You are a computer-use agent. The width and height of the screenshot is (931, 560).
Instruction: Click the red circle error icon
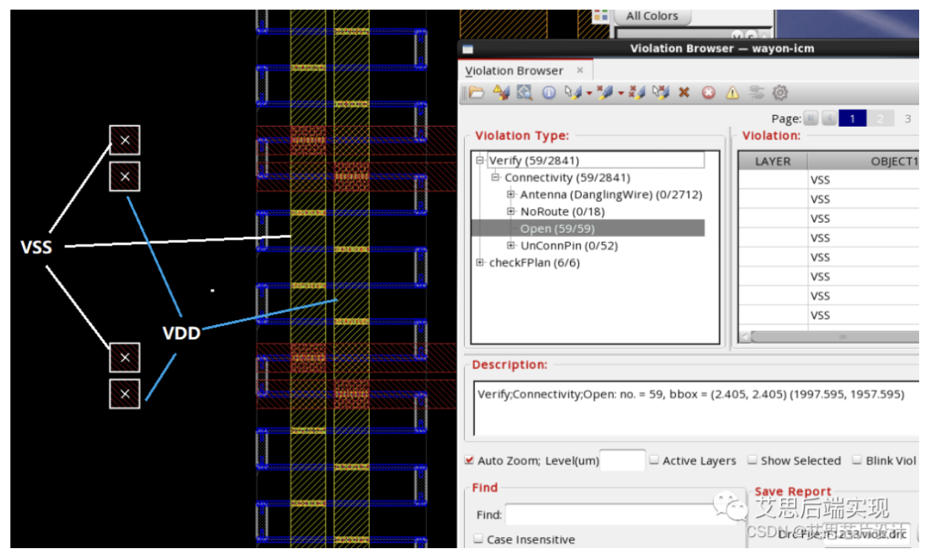(709, 93)
